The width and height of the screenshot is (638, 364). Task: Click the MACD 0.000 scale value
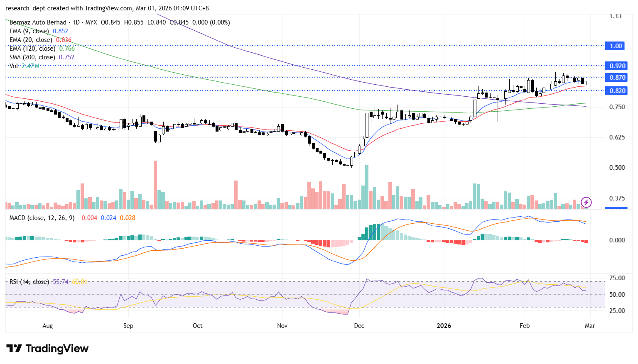[x=617, y=240]
